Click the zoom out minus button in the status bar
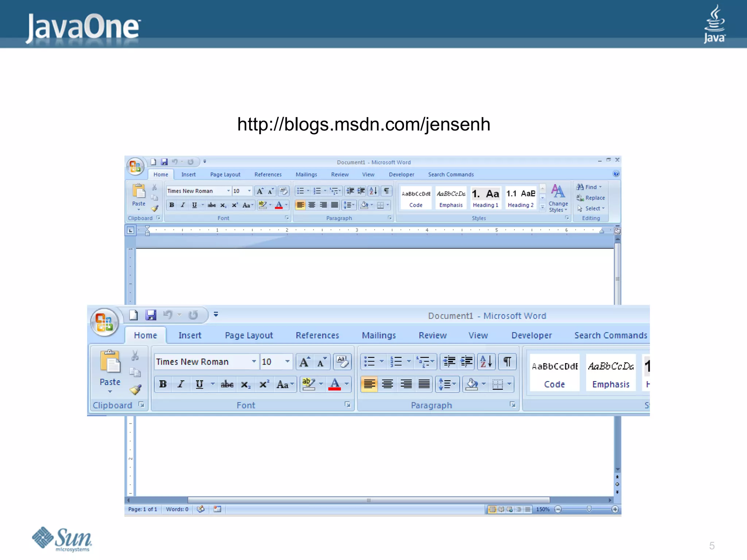Screen dimensions: 747x560 point(558,509)
